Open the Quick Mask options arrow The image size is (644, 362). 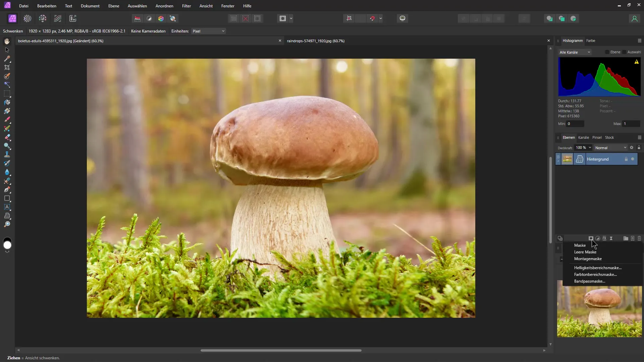[x=291, y=18]
